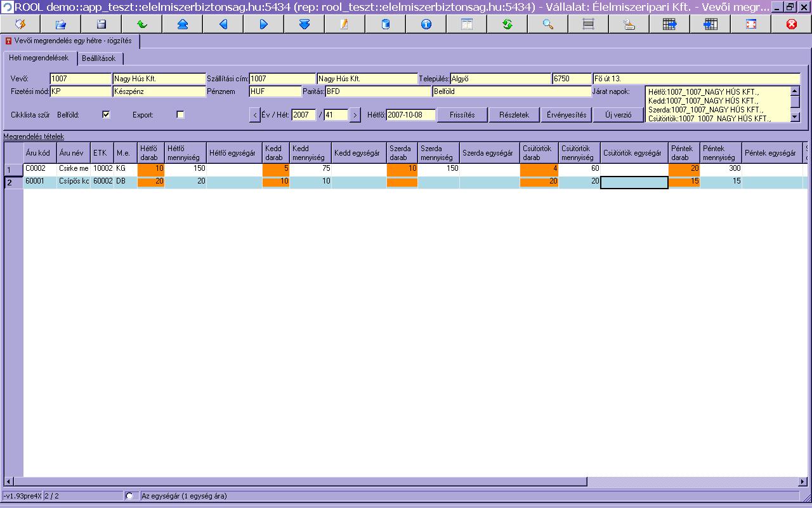Click the Hétfő date input field
Screen dimensions: 812x508
pyautogui.click(x=410, y=115)
